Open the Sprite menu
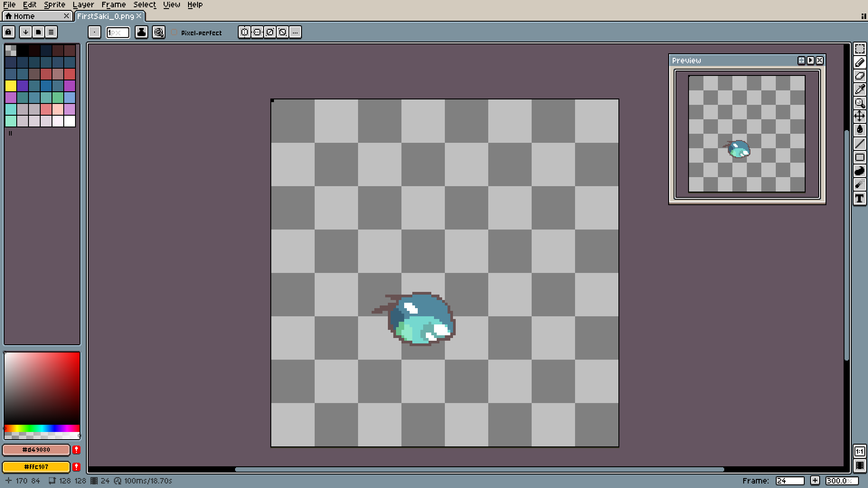Viewport: 868px width, 488px height. [x=54, y=5]
